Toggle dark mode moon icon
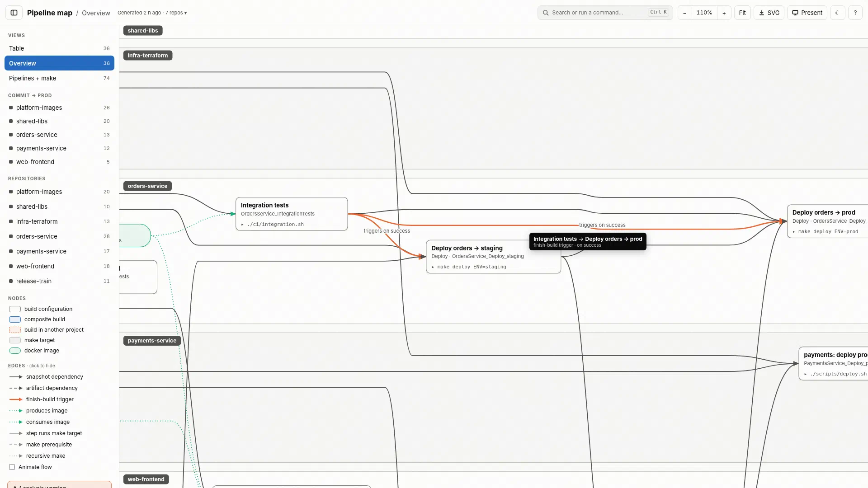 click(837, 13)
